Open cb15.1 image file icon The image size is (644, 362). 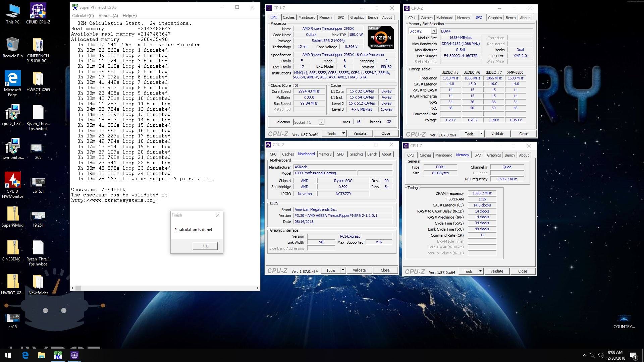38,185
